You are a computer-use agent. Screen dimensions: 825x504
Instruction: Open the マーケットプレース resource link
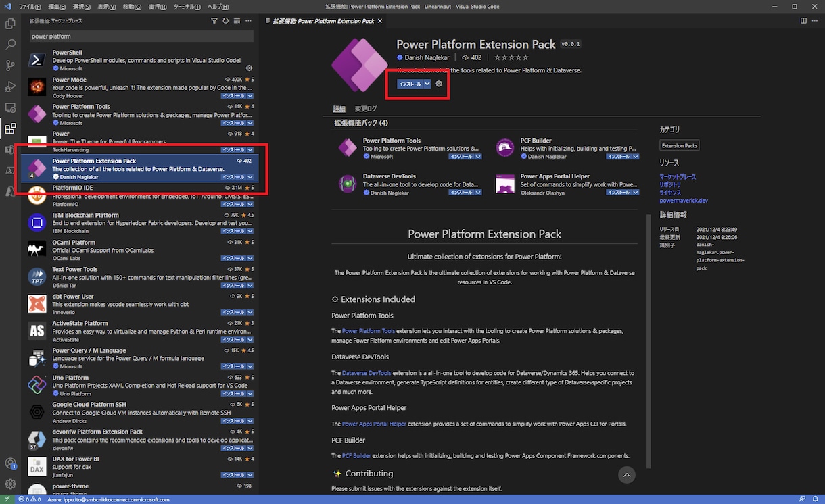coord(678,176)
